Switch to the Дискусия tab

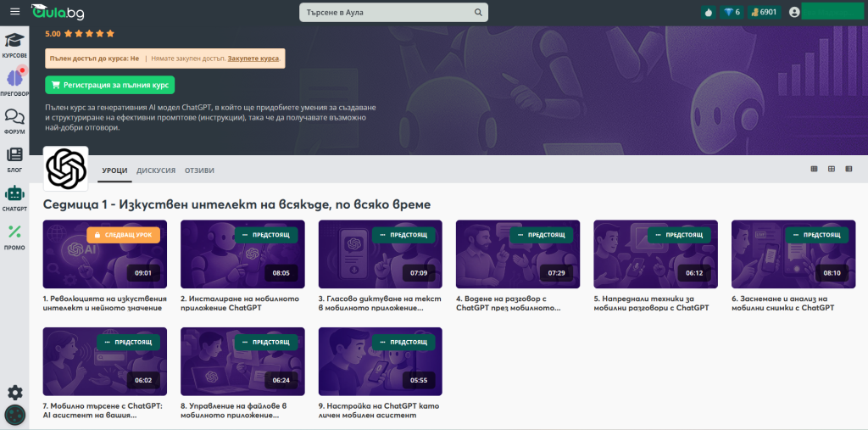tap(156, 170)
